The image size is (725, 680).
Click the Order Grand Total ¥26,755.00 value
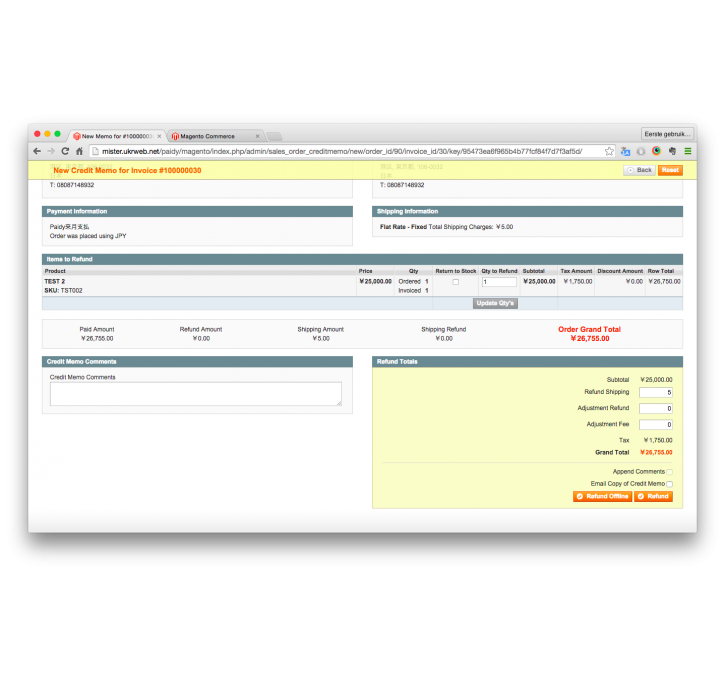tap(590, 339)
